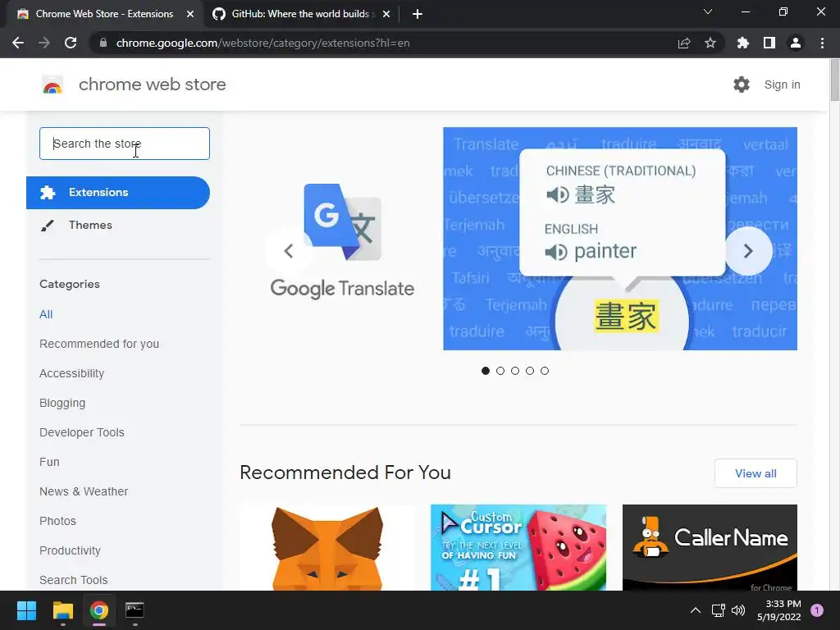Show hidden system tray icons

click(x=696, y=610)
